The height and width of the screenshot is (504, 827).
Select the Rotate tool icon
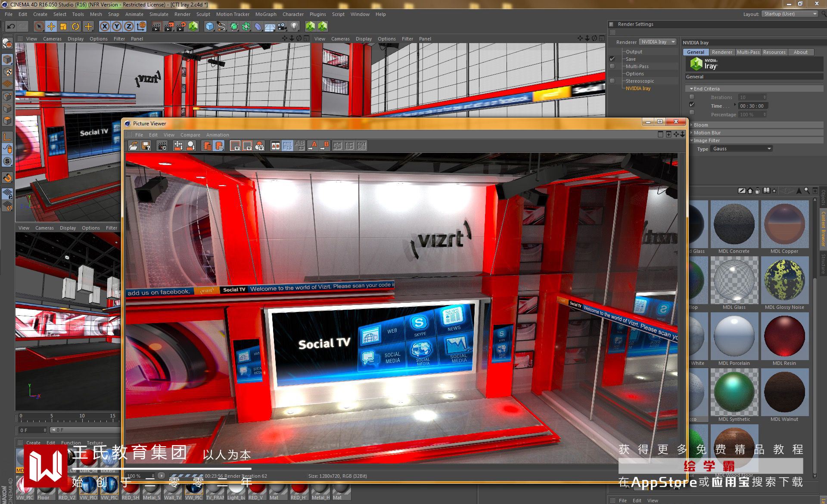tap(75, 27)
